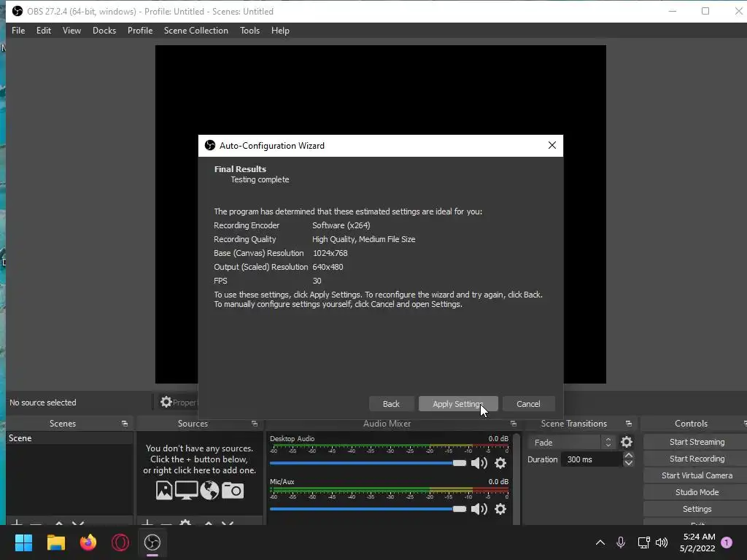Viewport: 747px width, 560px height.
Task: Click the image source icon in Sources
Action: [164, 491]
